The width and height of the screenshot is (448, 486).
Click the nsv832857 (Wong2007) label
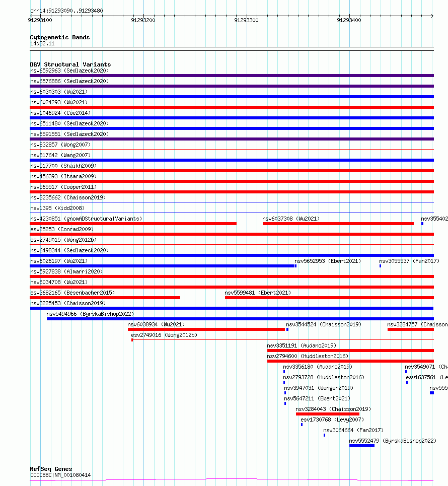point(60,145)
